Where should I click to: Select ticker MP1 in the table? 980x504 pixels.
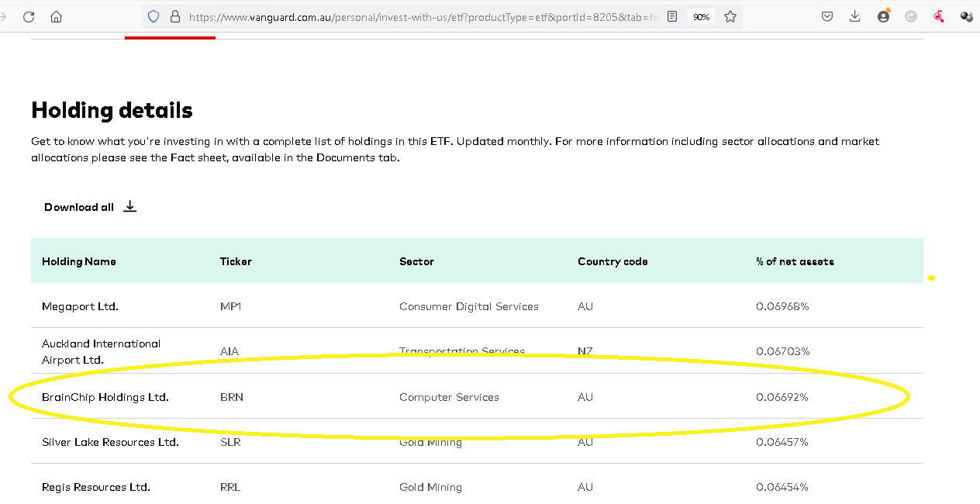[231, 306]
